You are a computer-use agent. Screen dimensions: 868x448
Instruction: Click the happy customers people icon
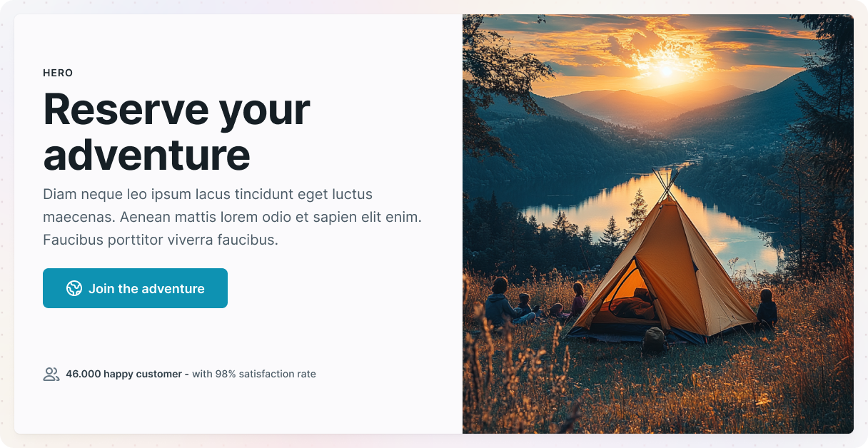pos(51,374)
